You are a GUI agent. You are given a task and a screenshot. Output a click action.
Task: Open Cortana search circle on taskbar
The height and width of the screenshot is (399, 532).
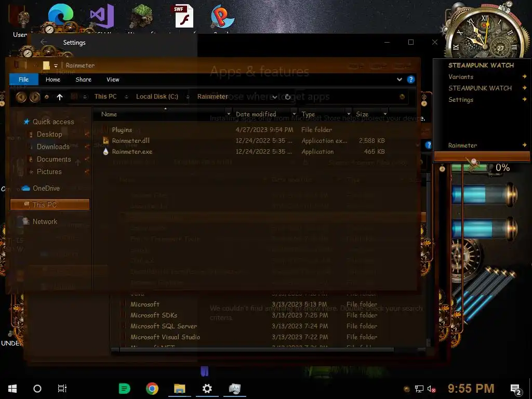(37, 389)
